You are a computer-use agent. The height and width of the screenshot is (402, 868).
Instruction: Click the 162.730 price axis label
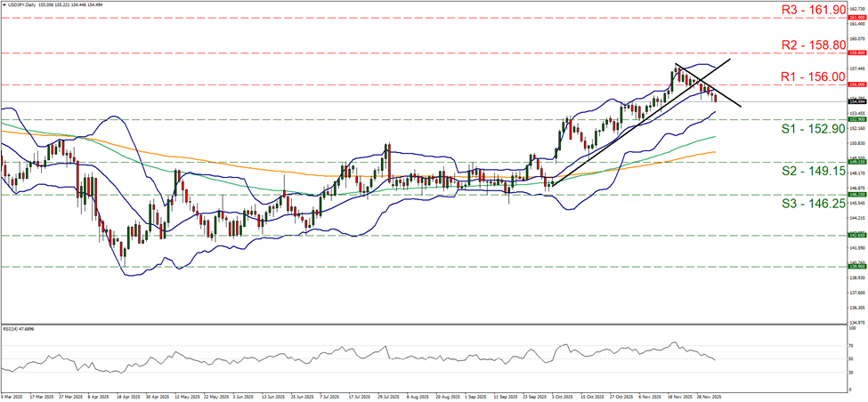coord(857,10)
